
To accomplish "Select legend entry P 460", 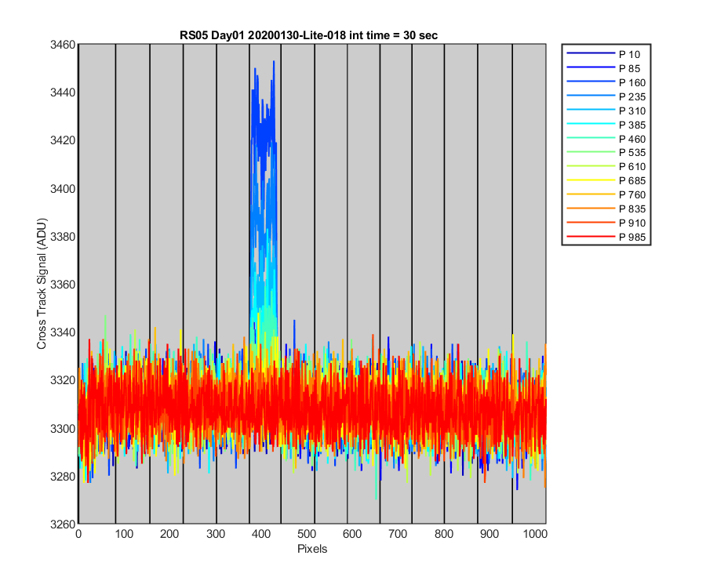I will [606, 139].
